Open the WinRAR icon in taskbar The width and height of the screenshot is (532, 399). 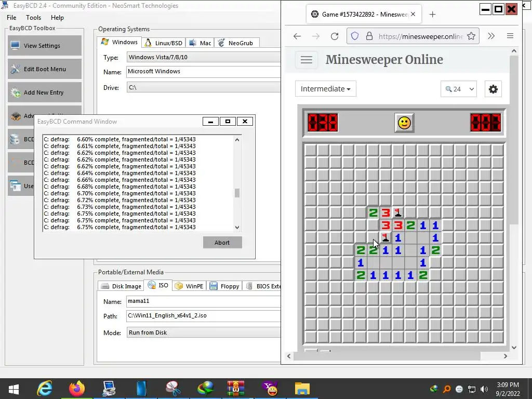pos(236,389)
